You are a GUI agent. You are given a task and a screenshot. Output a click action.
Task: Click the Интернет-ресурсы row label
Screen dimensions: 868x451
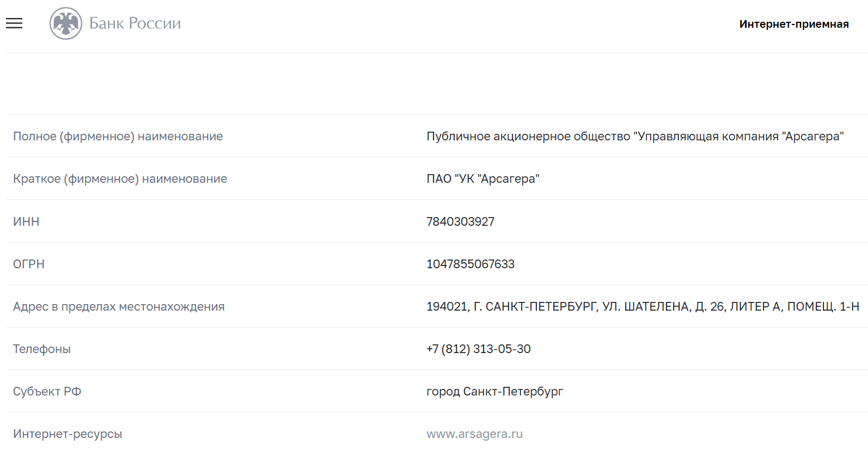click(x=68, y=434)
